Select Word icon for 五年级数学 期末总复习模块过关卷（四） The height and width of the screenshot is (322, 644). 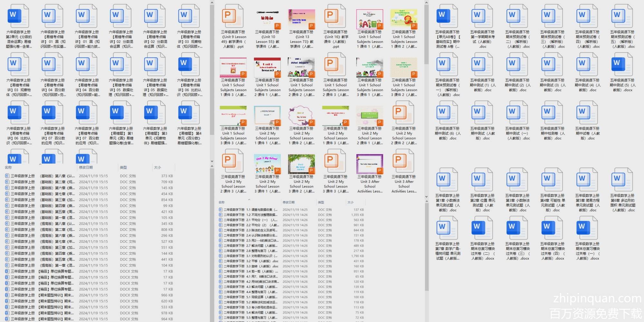point(552,228)
